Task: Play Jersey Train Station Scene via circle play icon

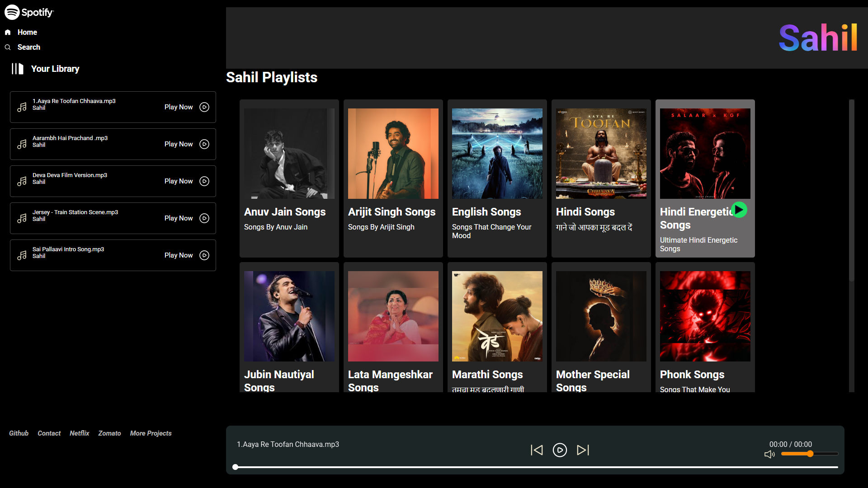Action: point(204,218)
